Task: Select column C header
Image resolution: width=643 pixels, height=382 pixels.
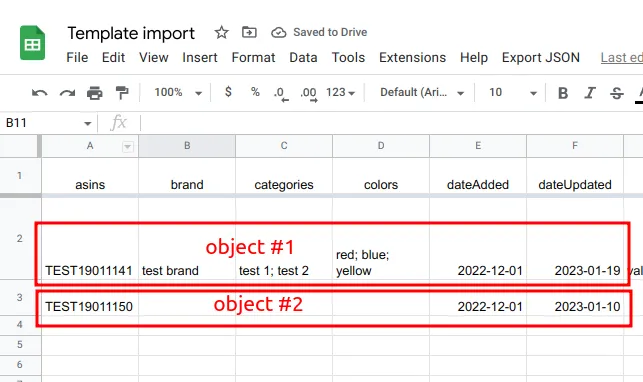Action: [284, 146]
